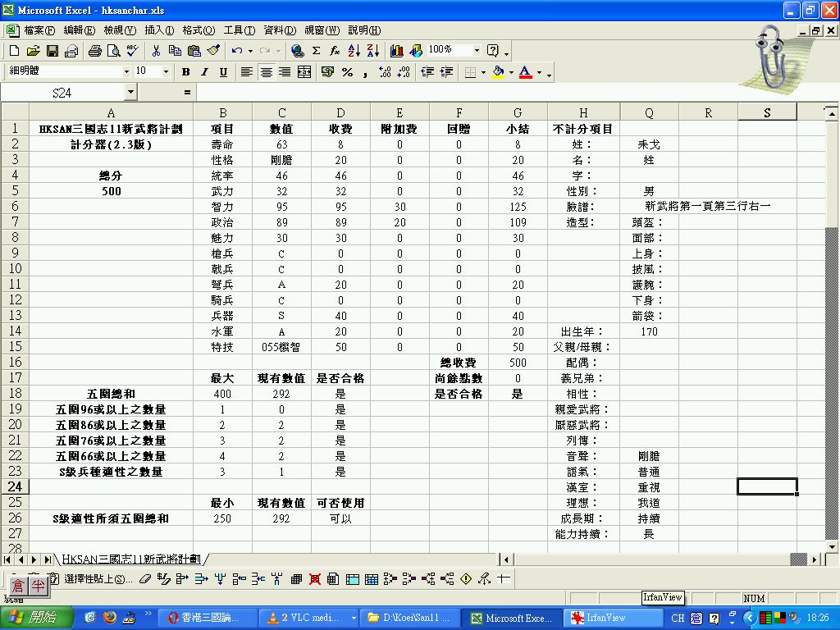The width and height of the screenshot is (840, 630).
Task: Open the 插入(I) Insert menu
Action: (x=159, y=30)
